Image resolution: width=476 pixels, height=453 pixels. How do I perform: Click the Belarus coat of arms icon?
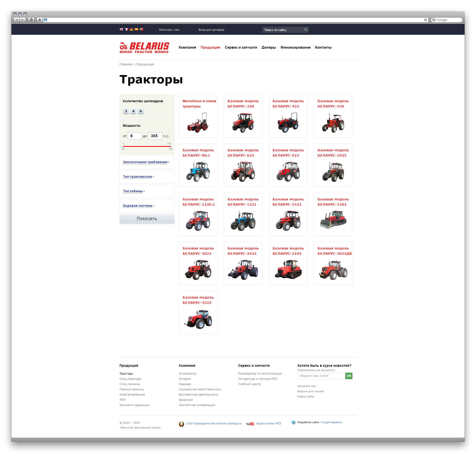click(181, 424)
